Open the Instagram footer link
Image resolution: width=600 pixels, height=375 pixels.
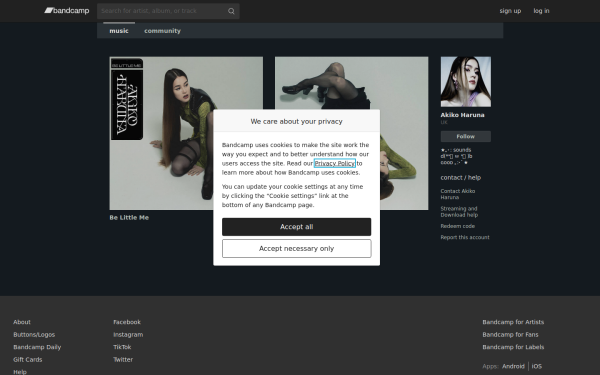128,334
